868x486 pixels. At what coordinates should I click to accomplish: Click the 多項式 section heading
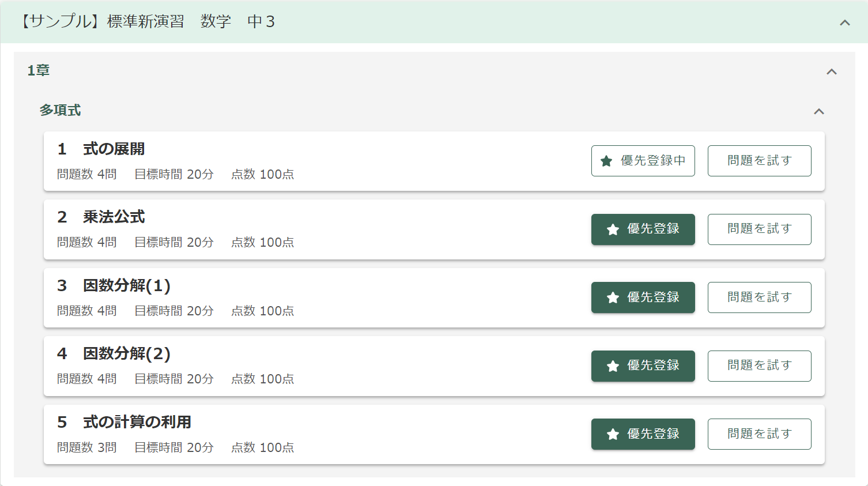tap(60, 110)
